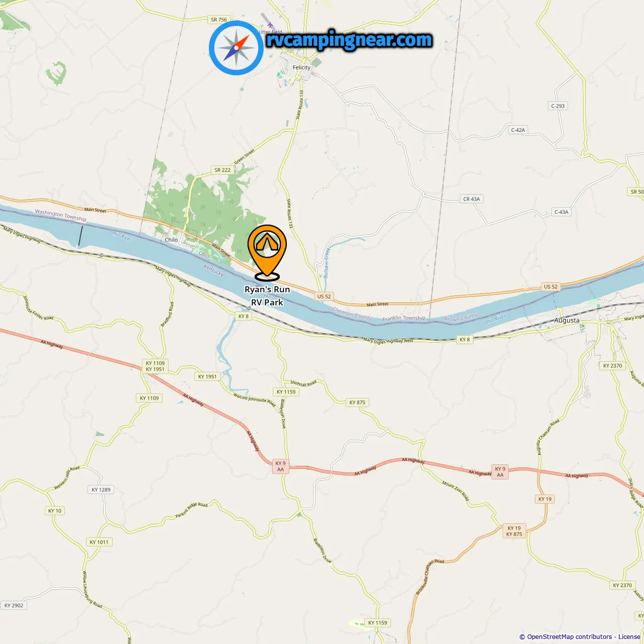The width and height of the screenshot is (644, 644).
Task: Click the Bullskin Creek label
Action: 327,263
